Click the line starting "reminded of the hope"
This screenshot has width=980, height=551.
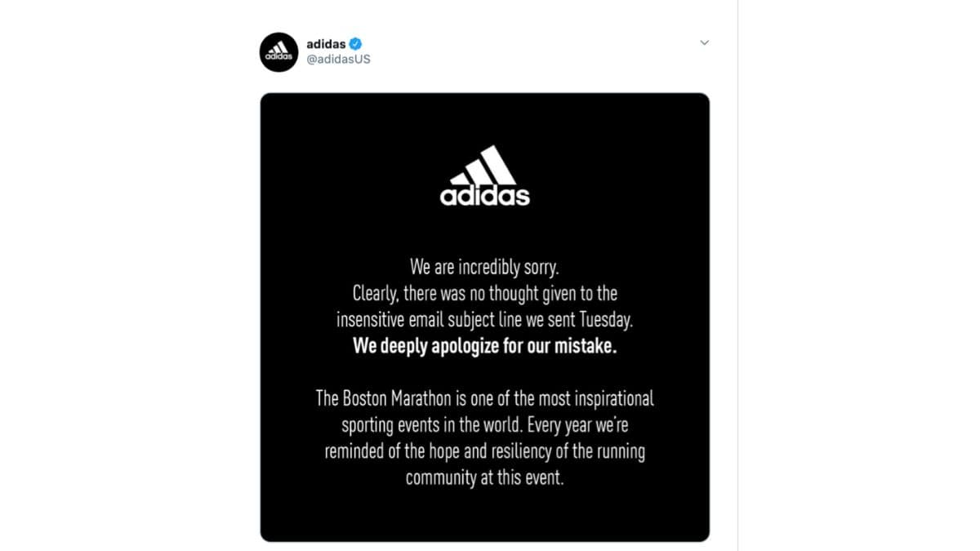coord(484,451)
